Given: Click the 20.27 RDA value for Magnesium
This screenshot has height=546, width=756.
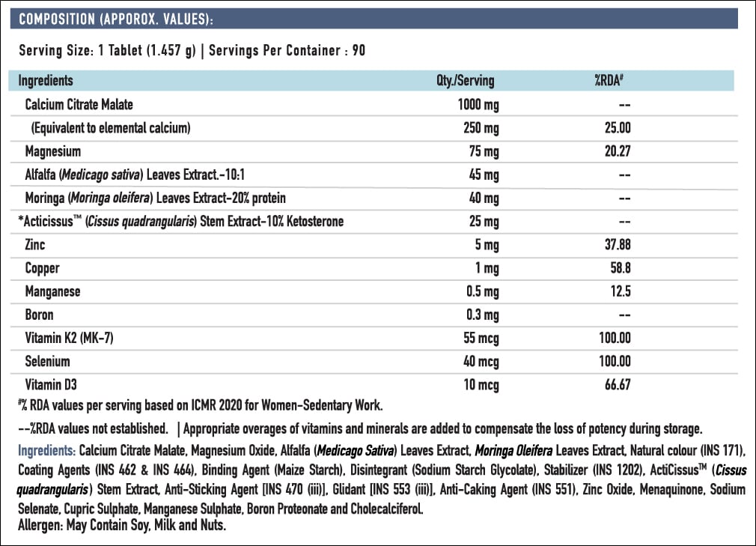Looking at the screenshot, I should coord(618,151).
